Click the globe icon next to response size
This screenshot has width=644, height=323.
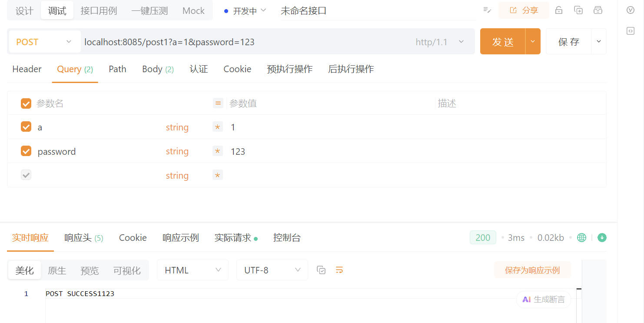tap(581, 237)
